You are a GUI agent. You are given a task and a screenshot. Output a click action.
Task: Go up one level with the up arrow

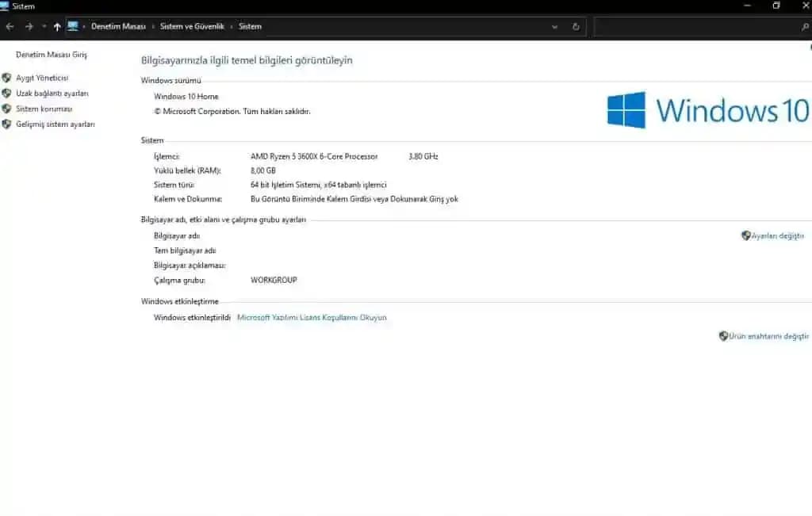pyautogui.click(x=56, y=26)
